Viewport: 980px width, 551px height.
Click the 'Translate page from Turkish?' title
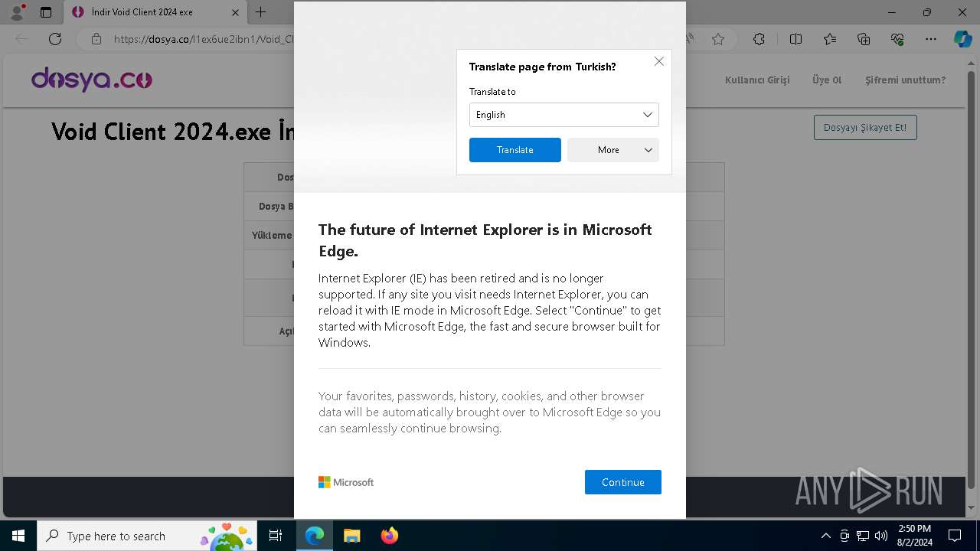pos(542,67)
